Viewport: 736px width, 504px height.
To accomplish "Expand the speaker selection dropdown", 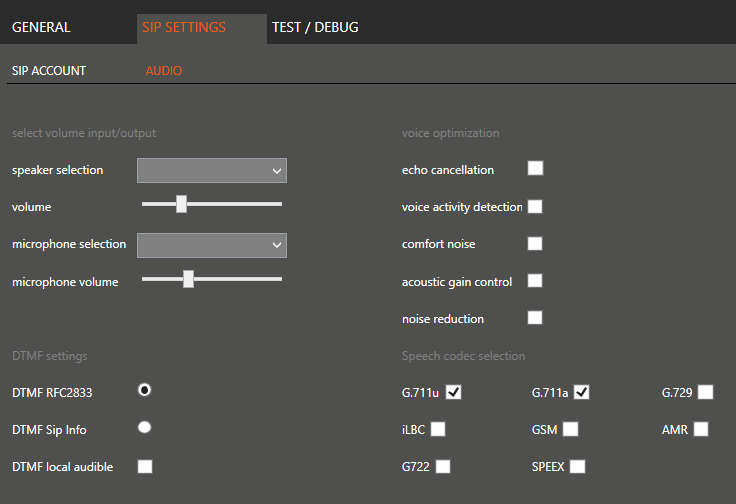I will click(x=212, y=171).
